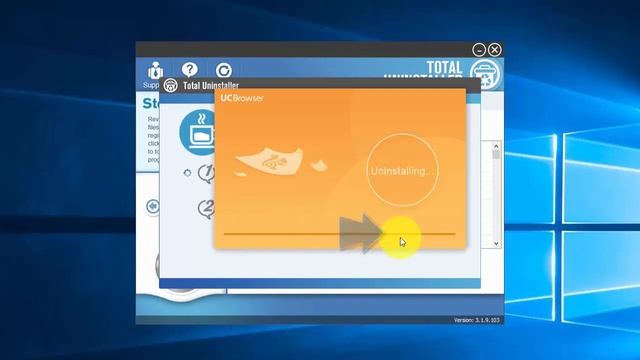640x360 pixels.
Task: Click the Total Uninstaller dialog title icon
Action: coord(171,85)
